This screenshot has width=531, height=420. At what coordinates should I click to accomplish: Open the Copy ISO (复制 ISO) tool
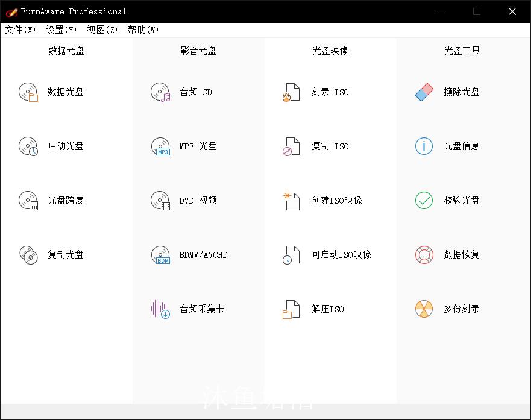[319, 146]
